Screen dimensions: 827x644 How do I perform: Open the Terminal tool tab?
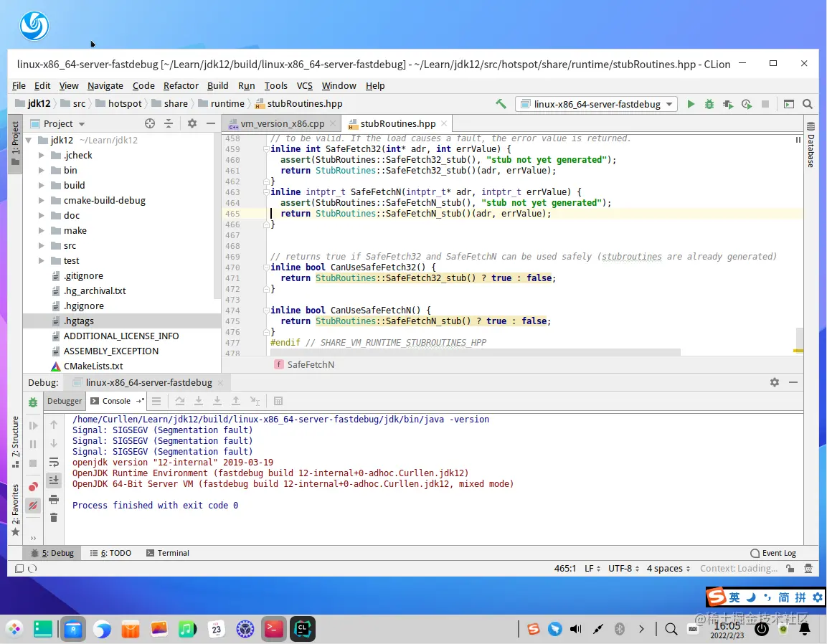[168, 553]
